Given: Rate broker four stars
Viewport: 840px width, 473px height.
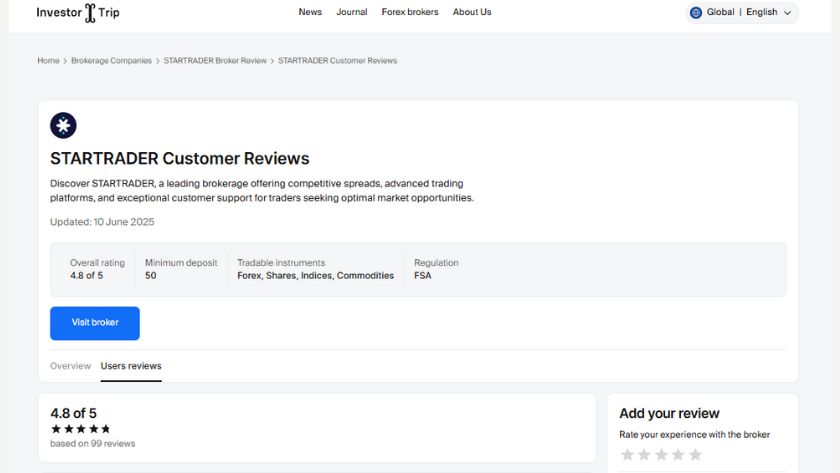Looking at the screenshot, I should [678, 455].
